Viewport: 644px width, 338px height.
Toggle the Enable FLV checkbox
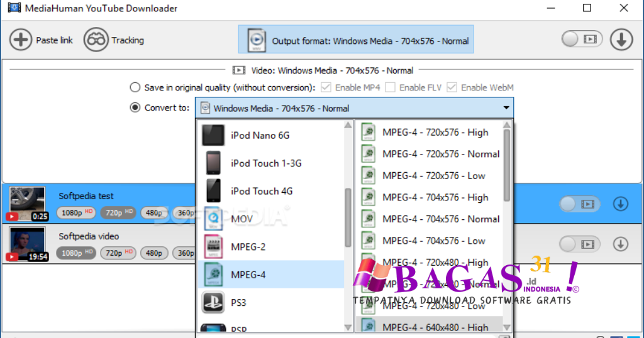pos(390,87)
